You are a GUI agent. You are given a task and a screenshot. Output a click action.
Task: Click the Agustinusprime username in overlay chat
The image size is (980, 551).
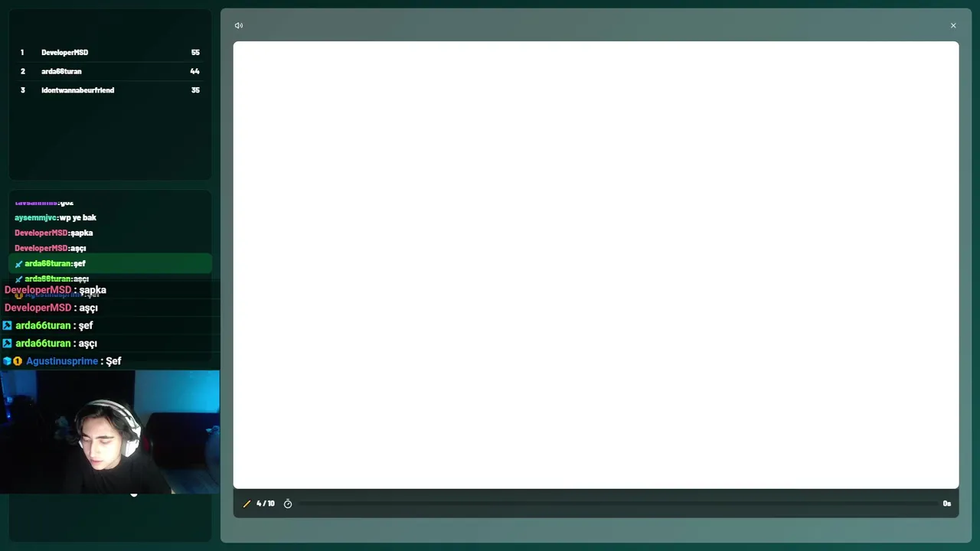pos(62,361)
